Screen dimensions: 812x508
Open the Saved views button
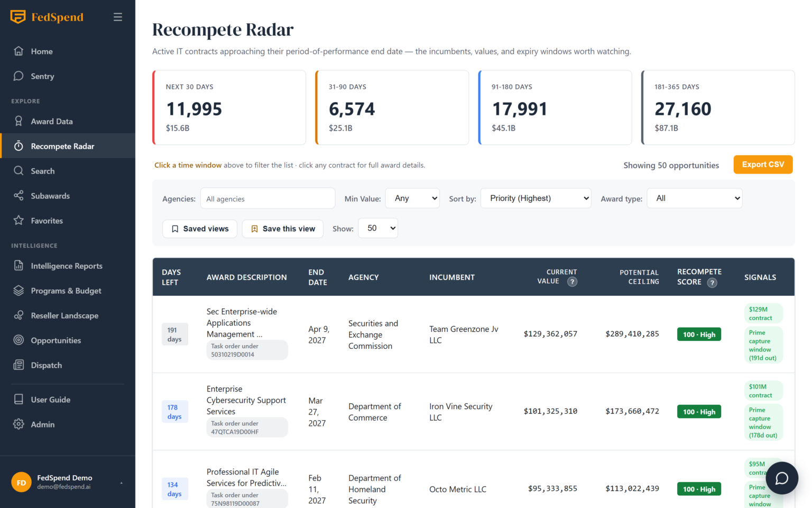(200, 229)
